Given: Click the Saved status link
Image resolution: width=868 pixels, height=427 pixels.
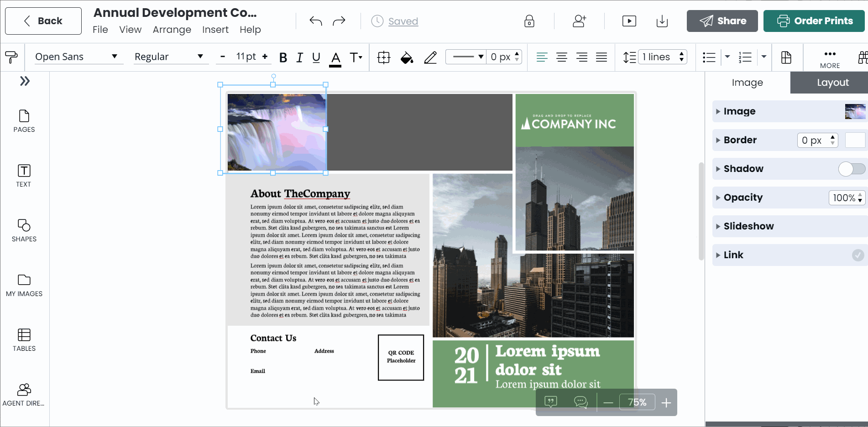Looking at the screenshot, I should tap(403, 21).
